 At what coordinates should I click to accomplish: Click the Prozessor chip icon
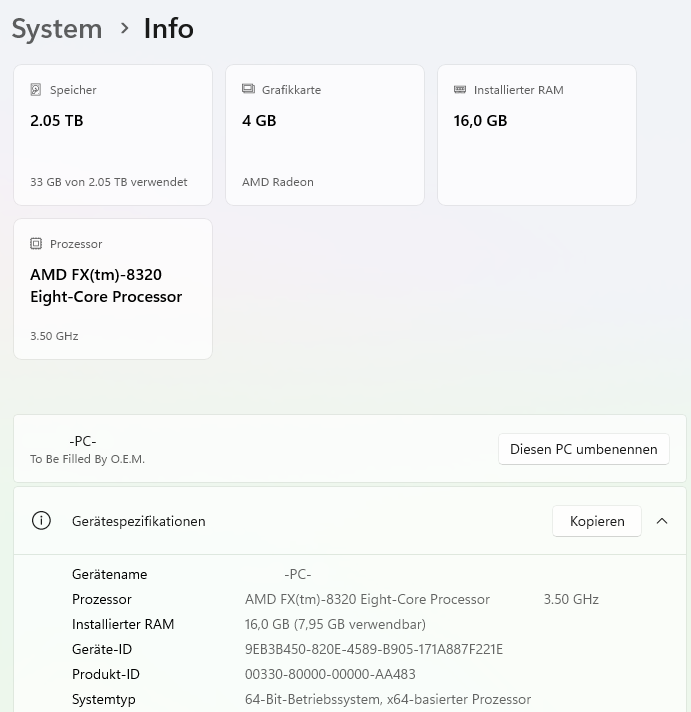tap(36, 244)
